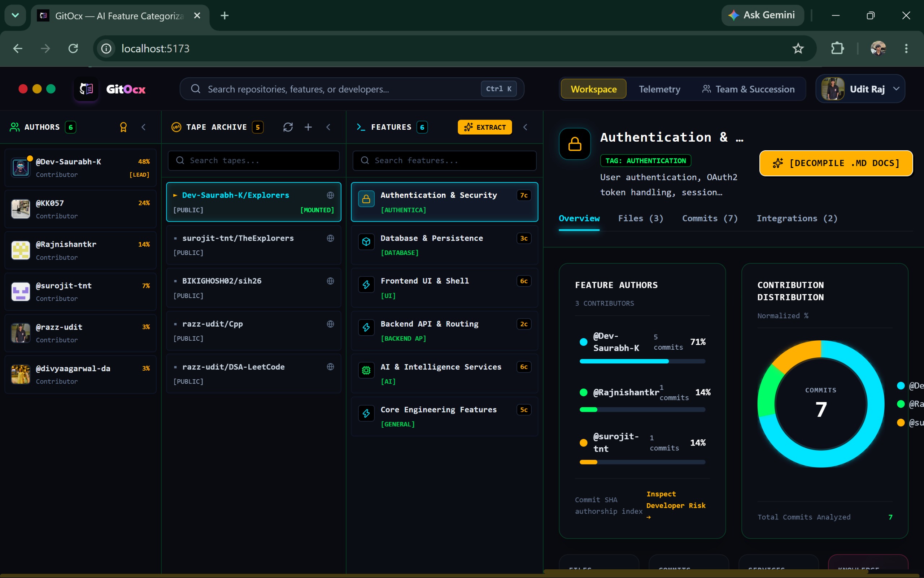This screenshot has height=578, width=924.
Task: Click the Frontend UI & Shell bolt icon
Action: (x=366, y=284)
